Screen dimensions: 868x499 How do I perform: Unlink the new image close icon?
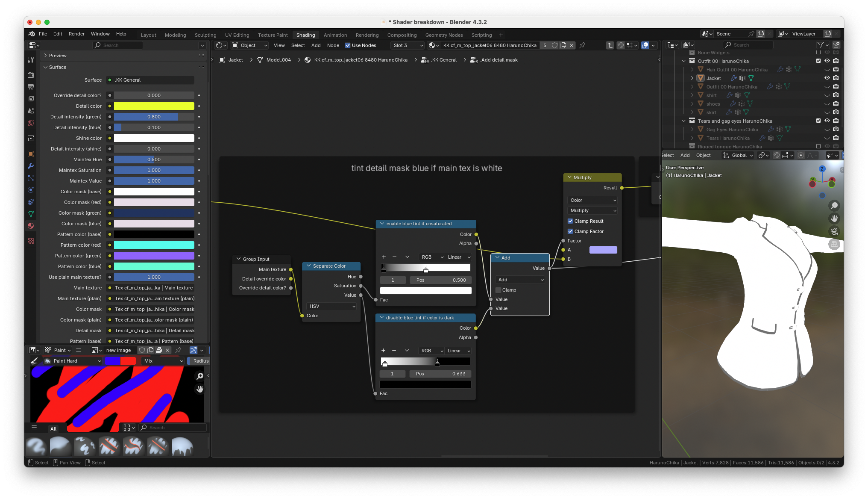click(x=167, y=350)
